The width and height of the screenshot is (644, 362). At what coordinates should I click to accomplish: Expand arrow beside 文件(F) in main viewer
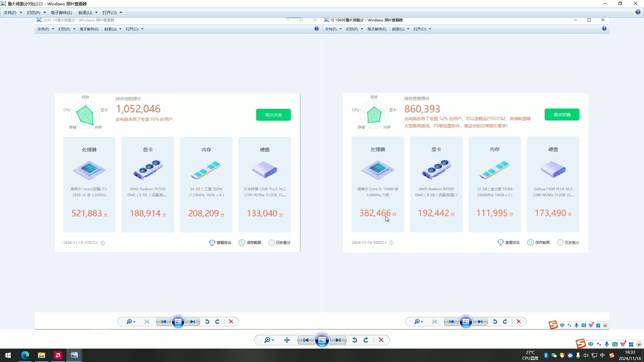21,12
